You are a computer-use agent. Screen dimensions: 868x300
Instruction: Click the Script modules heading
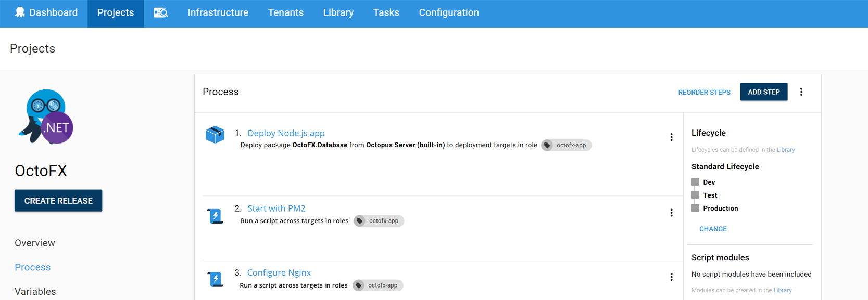720,258
